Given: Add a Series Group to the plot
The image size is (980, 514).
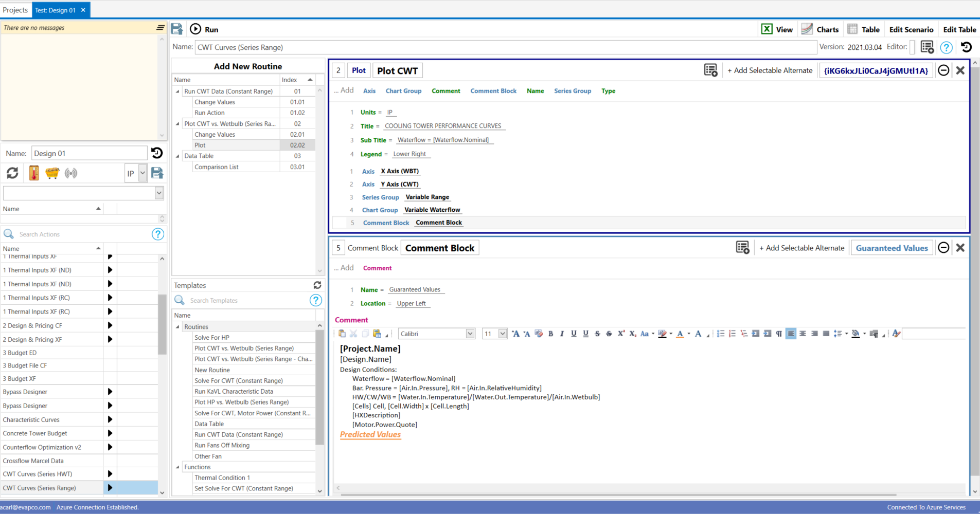Looking at the screenshot, I should 573,91.
